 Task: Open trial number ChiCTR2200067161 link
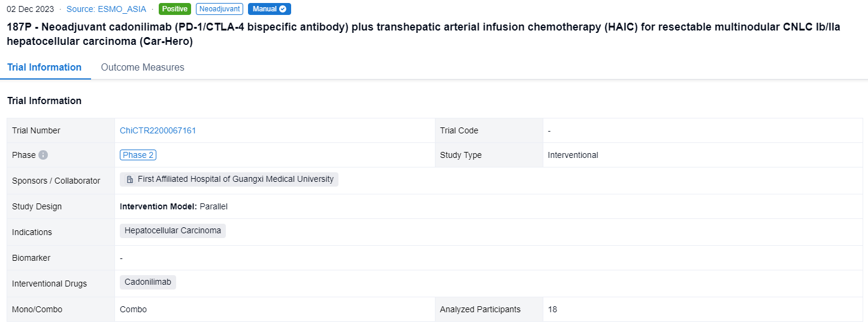[158, 130]
